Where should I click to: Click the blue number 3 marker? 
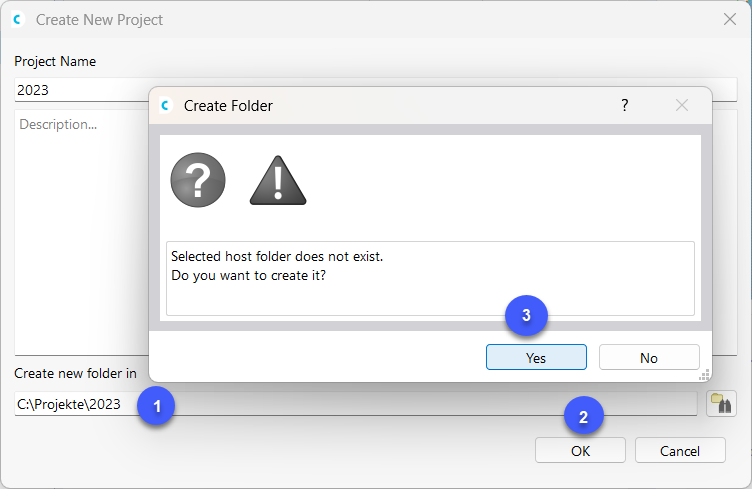526,317
